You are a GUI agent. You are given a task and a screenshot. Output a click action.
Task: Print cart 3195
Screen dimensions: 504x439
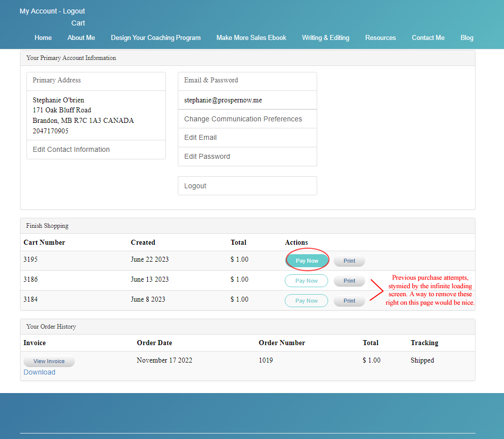349,261
